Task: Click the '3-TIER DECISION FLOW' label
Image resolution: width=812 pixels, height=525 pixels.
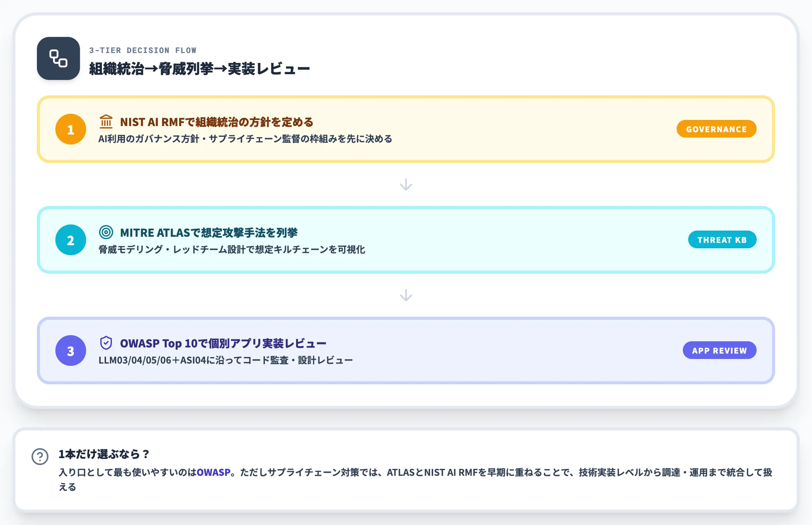Action: pyautogui.click(x=143, y=50)
